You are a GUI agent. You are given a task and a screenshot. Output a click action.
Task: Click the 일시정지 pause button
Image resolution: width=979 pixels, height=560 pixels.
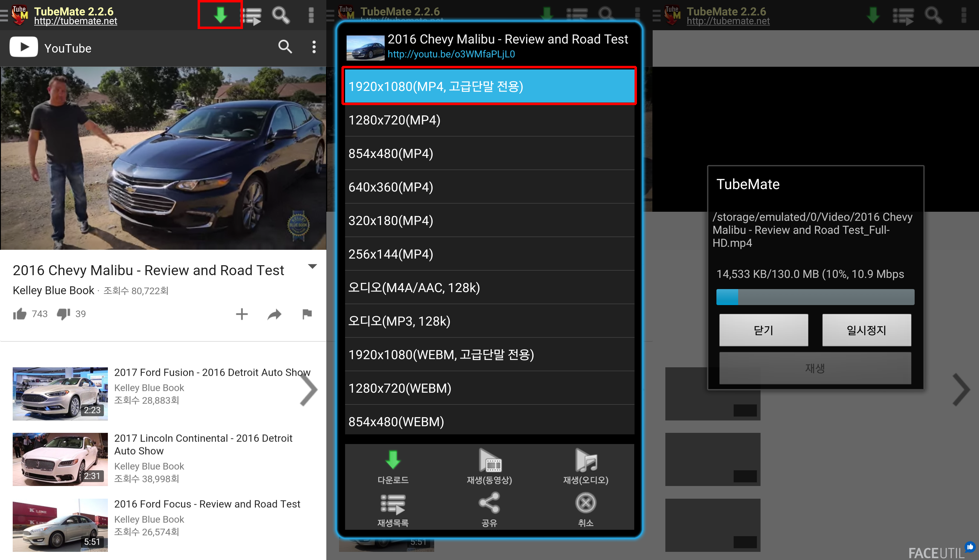866,330
